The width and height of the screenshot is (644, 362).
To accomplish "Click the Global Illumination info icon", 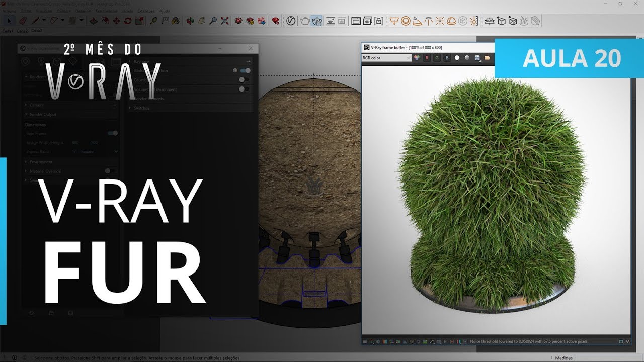I will click(x=235, y=71).
